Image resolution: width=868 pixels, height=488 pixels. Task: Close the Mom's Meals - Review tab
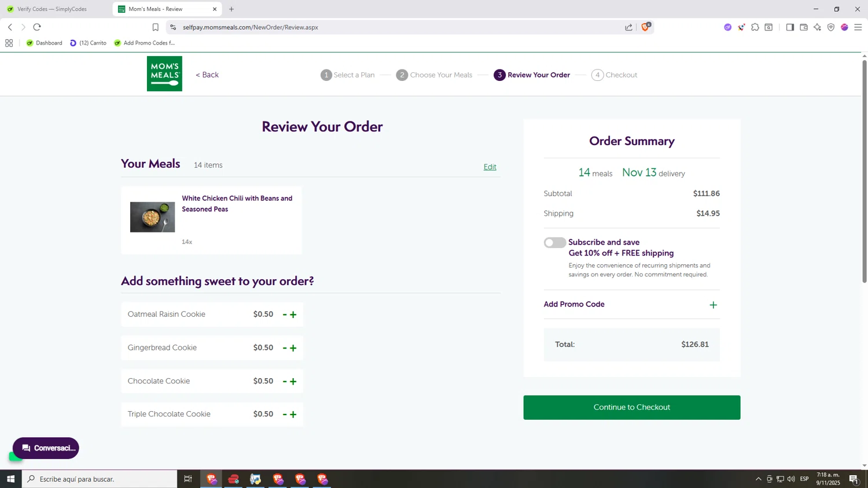(x=215, y=9)
